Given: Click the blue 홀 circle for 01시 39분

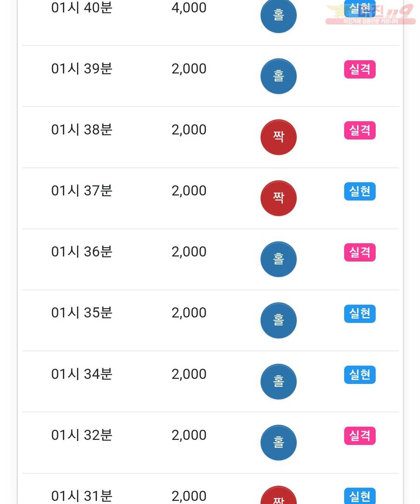Looking at the screenshot, I should point(278,76).
